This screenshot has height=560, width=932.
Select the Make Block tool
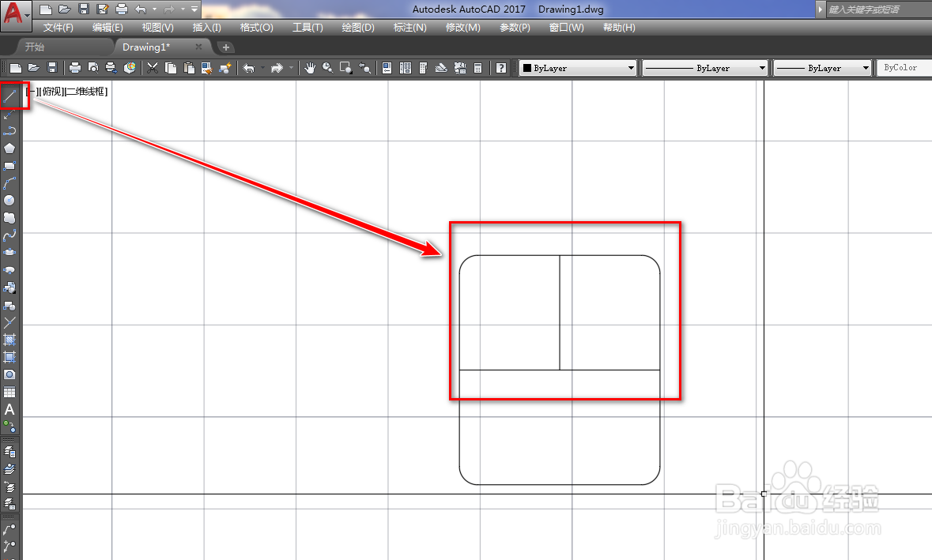point(9,305)
